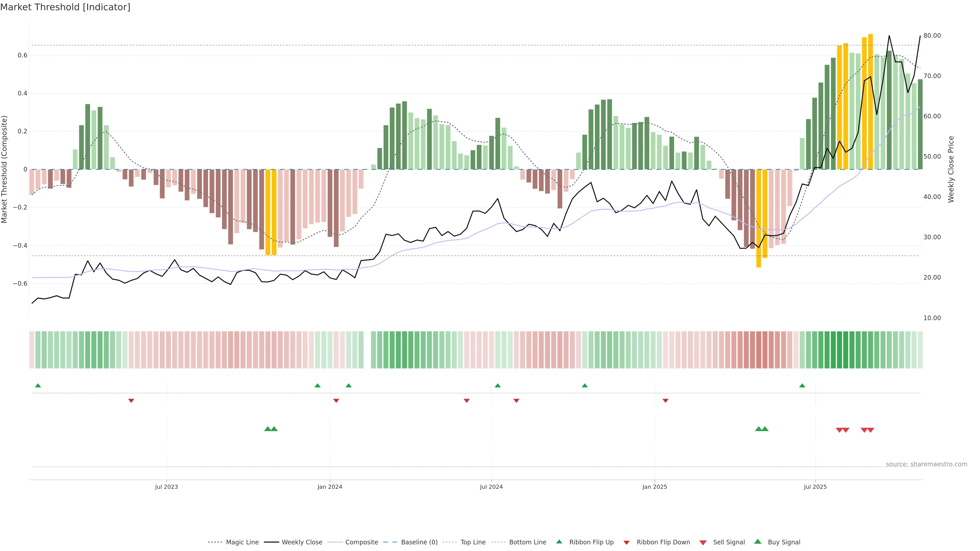Click the Buy Signal legend marker
980x551 pixels.
coord(758,542)
